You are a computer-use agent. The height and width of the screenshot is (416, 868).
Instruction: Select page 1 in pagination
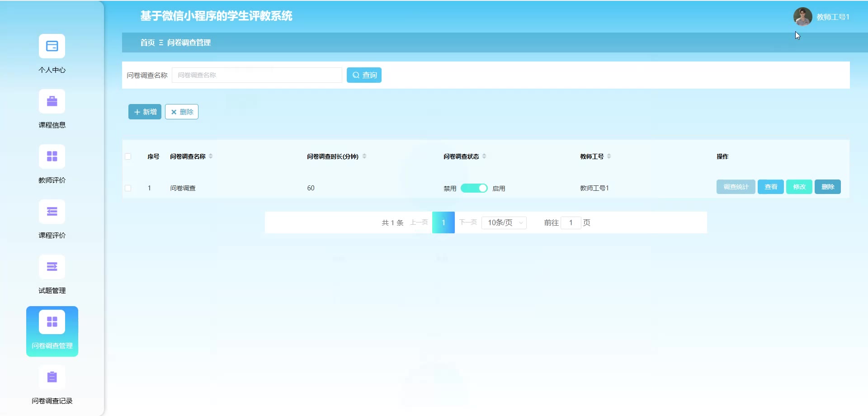pos(443,222)
